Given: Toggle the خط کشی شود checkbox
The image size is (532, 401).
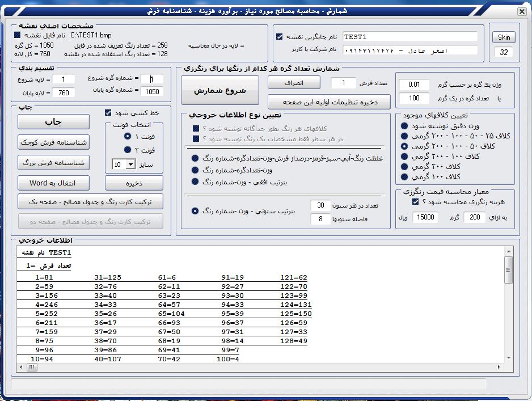Looking at the screenshot, I should click(x=109, y=112).
